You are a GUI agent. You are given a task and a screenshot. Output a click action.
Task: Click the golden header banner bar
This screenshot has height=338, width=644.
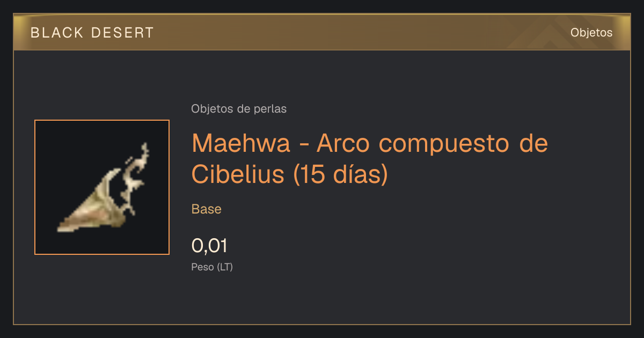click(322, 32)
